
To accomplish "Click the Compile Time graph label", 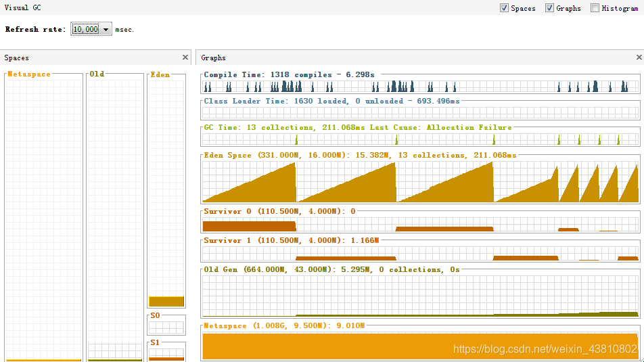I will [x=289, y=75].
